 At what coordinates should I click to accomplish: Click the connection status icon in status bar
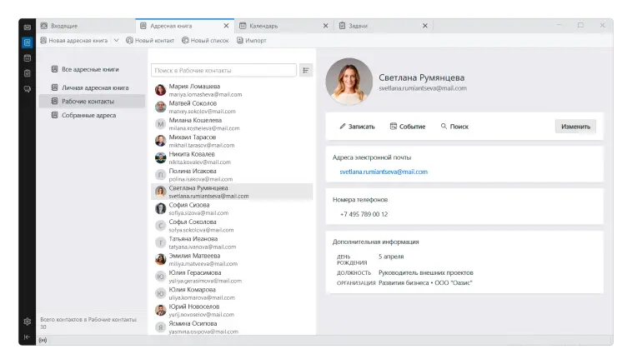tap(43, 340)
